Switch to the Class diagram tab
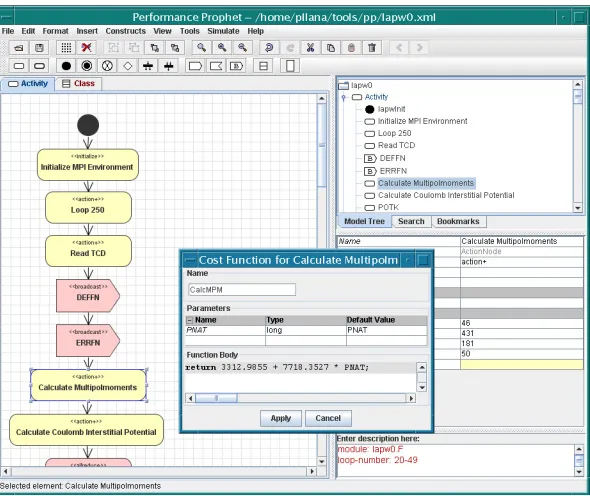Viewport: 590px width, 496px height. click(79, 84)
